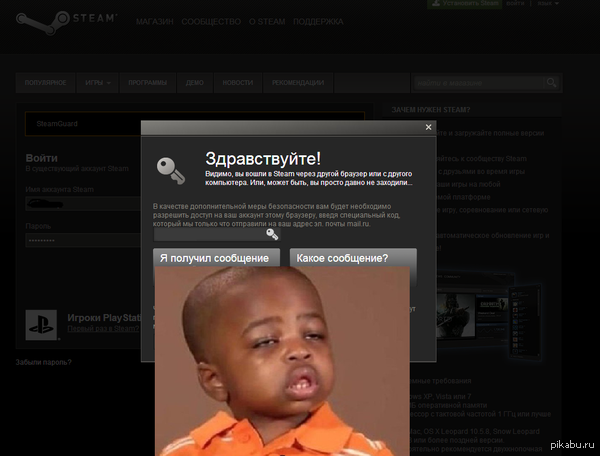This screenshot has height=456, width=600.
Task: Click the Я получил сообщение button
Action: [217, 258]
